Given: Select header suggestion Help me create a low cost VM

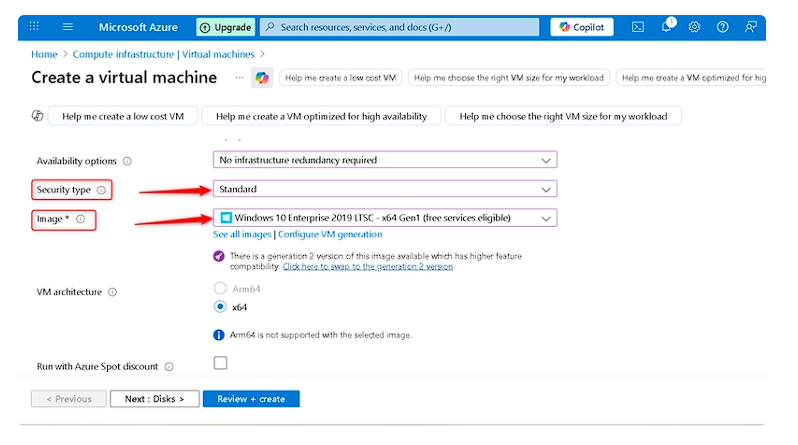Looking at the screenshot, I should tap(340, 78).
